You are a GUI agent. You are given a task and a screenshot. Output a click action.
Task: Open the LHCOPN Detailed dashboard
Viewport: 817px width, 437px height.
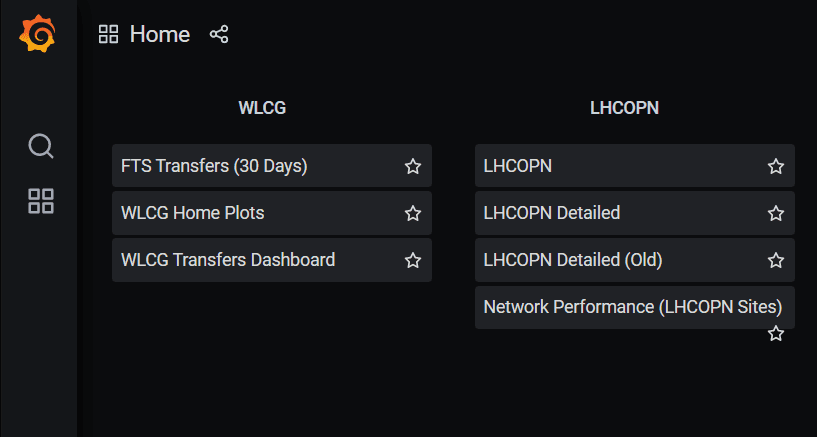(552, 213)
